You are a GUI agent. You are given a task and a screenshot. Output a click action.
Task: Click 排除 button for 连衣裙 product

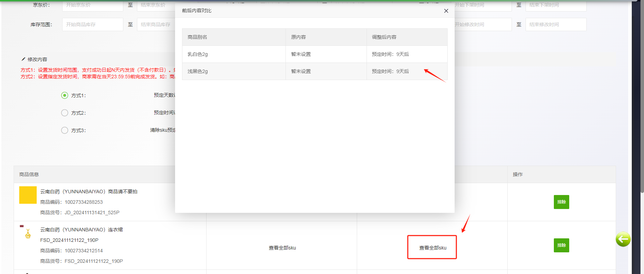(561, 245)
